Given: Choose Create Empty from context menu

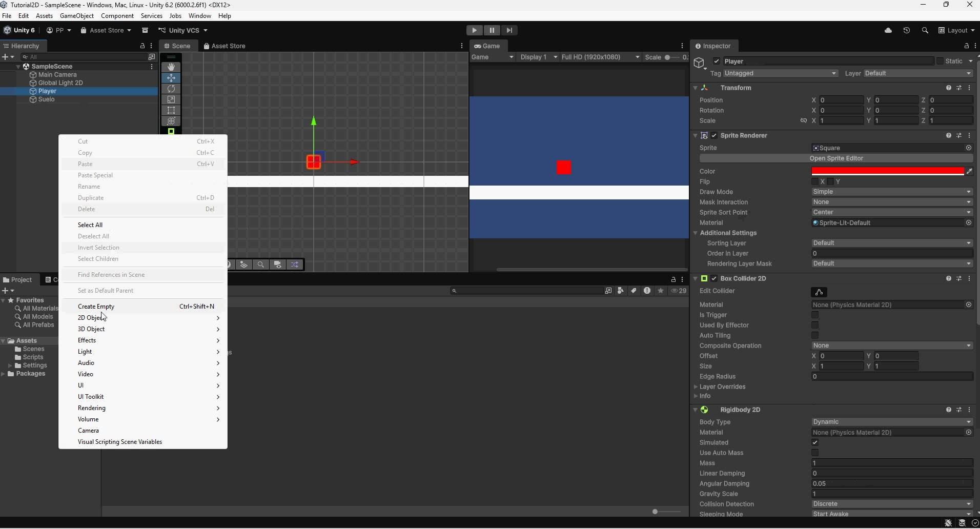Looking at the screenshot, I should pos(96,307).
